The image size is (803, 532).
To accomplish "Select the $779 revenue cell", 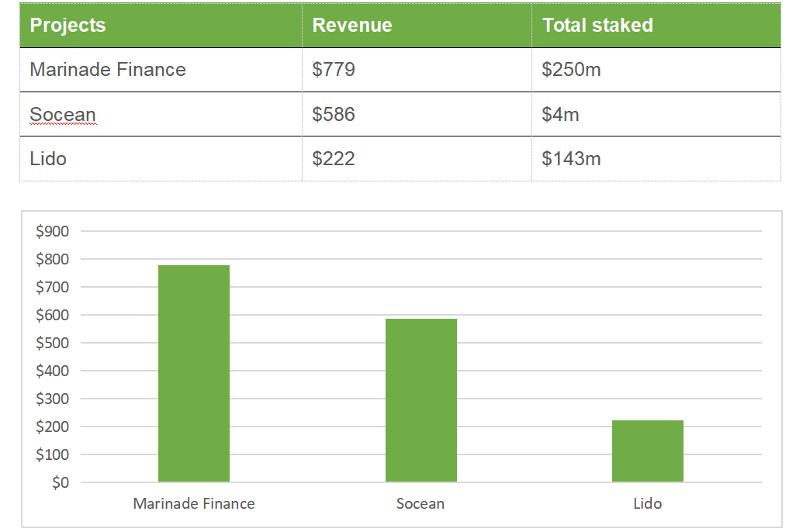I will point(417,70).
